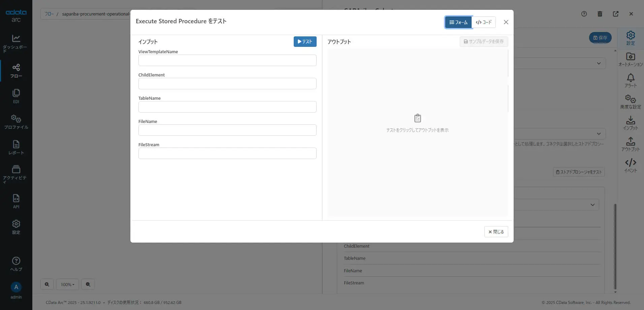Screen dimensions: 644x310
Task: Open the ダッシュボード dashboard icon in sidebar
Action: (x=16, y=38)
